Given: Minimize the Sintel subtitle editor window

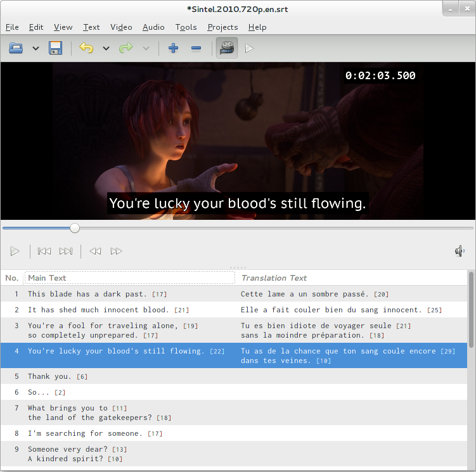Looking at the screenshot, I should click(x=451, y=9).
